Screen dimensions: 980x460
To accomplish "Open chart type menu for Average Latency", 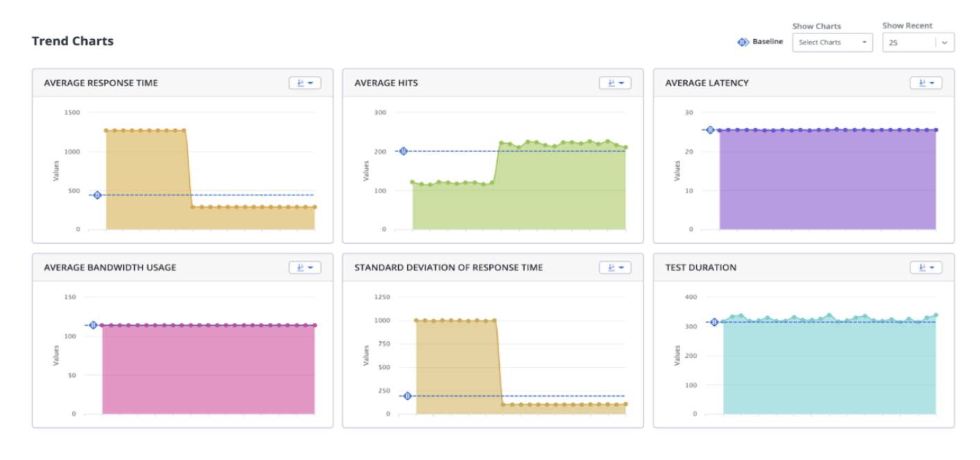I will (x=926, y=83).
